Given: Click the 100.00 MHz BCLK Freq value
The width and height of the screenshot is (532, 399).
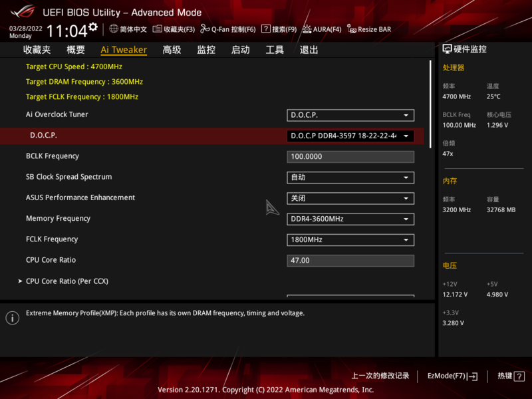Looking at the screenshot, I should [460, 125].
